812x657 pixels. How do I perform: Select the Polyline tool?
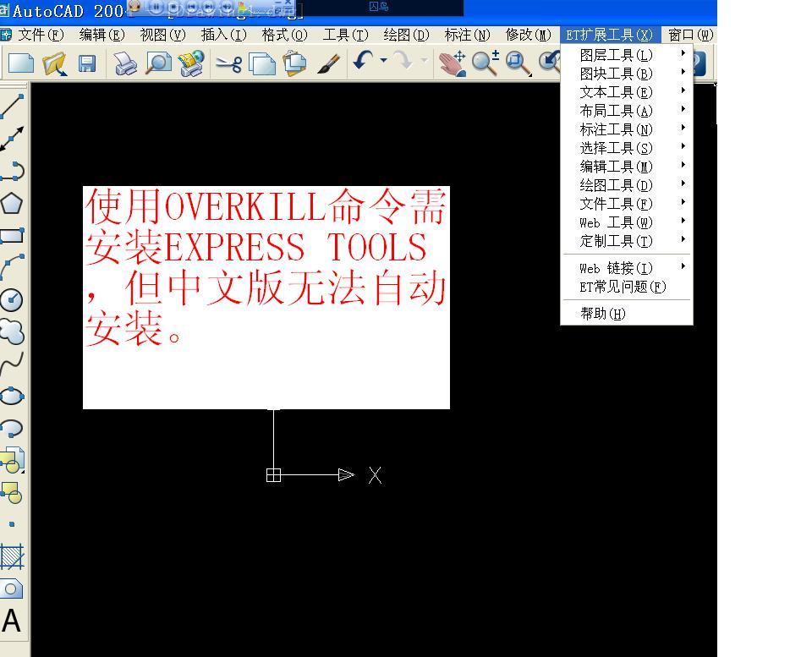[x=12, y=172]
